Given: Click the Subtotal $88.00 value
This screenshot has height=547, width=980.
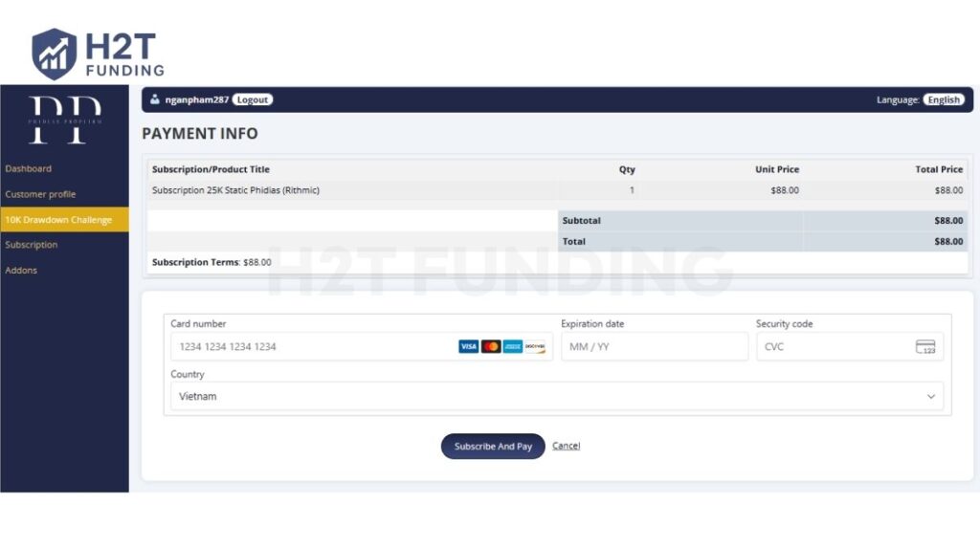Looking at the screenshot, I should pos(948,220).
